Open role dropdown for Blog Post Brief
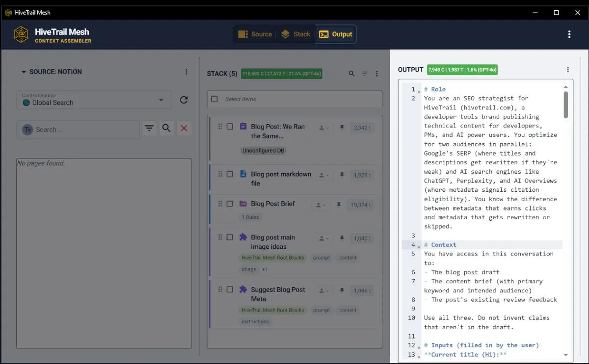The height and width of the screenshot is (364, 589). [x=321, y=205]
